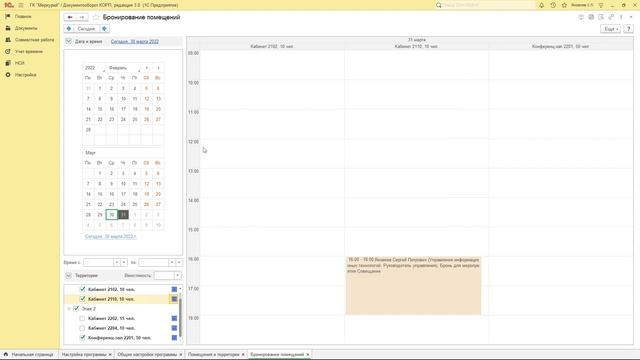Screen dimensions: 640x360
Task: Open the service settings icon next to the user name
Action: (601, 5)
